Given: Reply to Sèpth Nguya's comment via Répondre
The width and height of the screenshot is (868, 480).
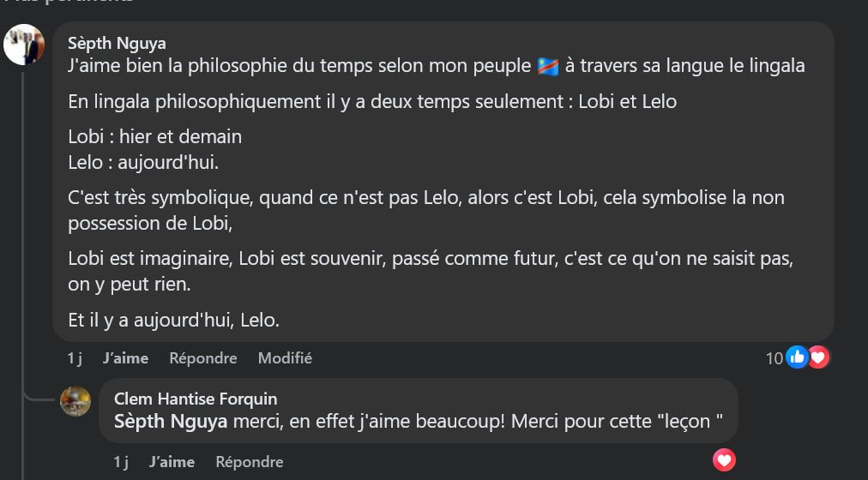Looking at the screenshot, I should (x=202, y=358).
